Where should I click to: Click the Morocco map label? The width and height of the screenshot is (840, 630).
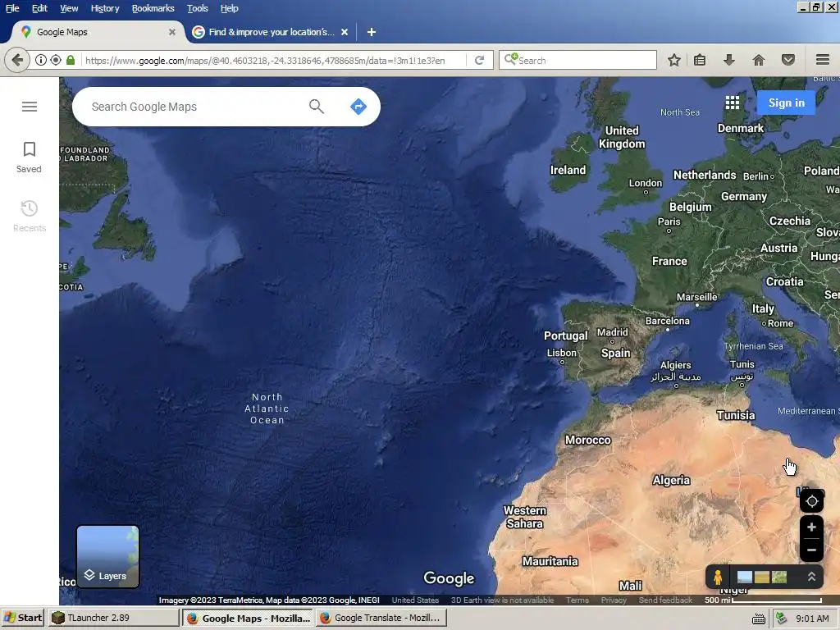click(x=587, y=440)
